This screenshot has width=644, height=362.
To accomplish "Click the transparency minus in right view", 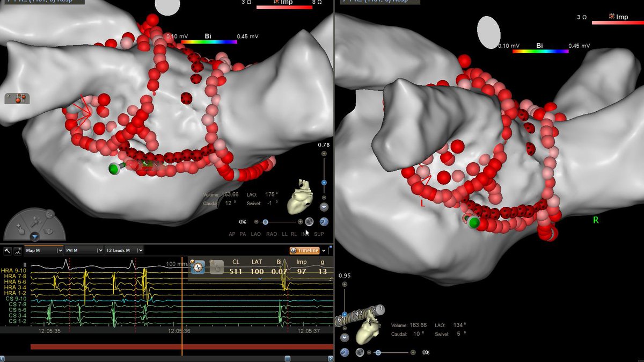I will pos(369,352).
